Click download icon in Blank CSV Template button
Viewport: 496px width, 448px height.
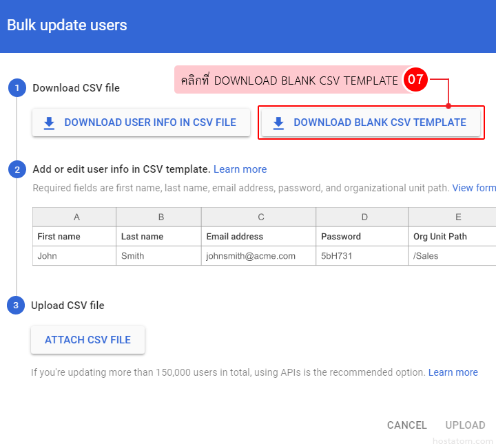278,123
